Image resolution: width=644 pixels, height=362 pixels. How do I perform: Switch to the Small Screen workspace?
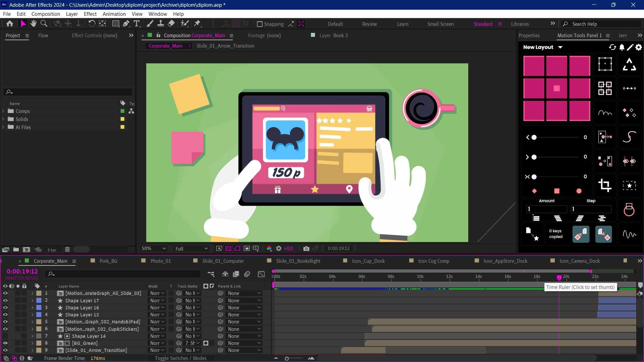[x=440, y=24]
